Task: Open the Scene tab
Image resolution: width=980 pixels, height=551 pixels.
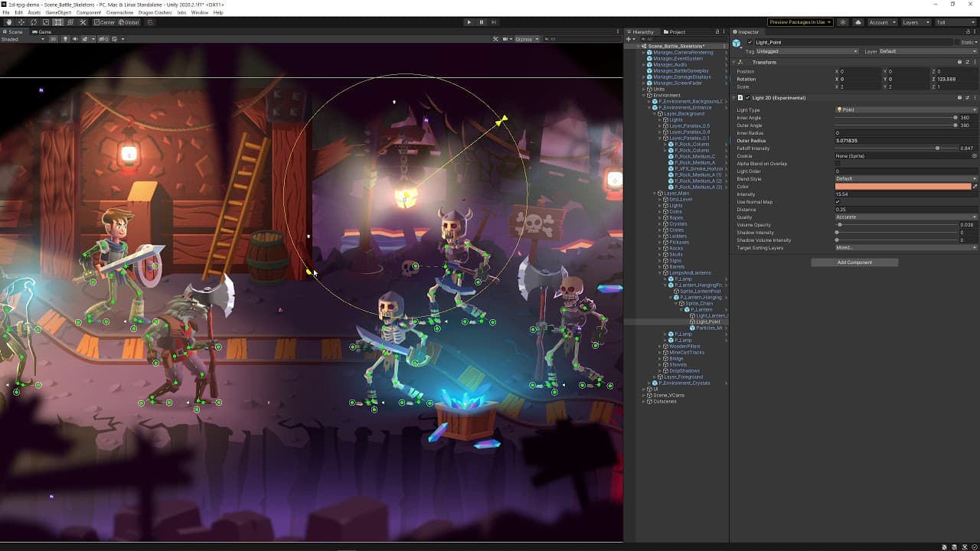Action: click(x=14, y=32)
